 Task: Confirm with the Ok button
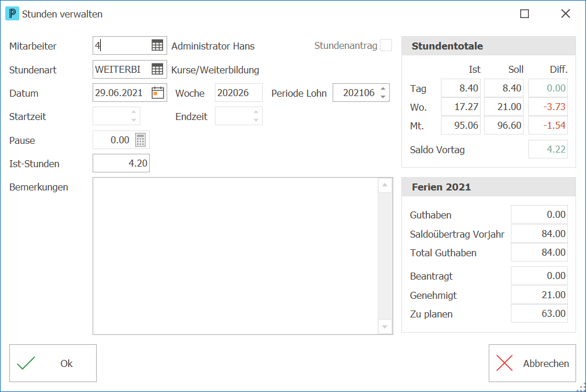[x=53, y=363]
